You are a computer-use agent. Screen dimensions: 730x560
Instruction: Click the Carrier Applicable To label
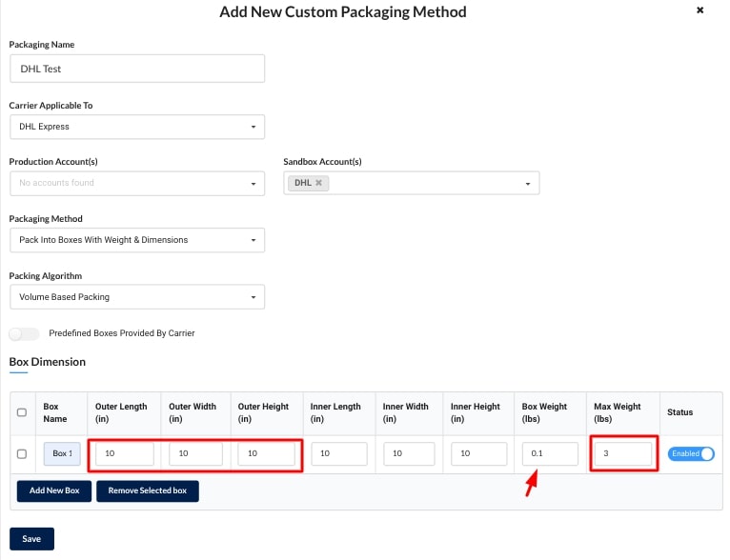(51, 106)
